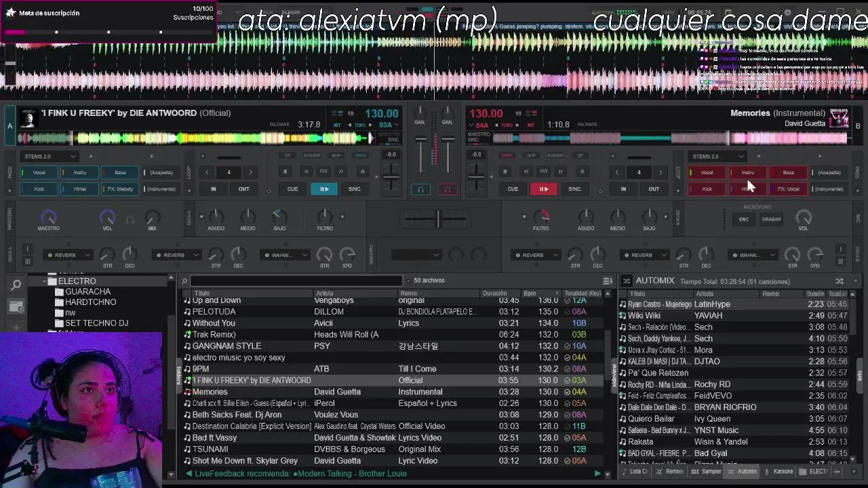Click automix shuffle icon beside AUTOMIX
Viewport: 868px width, 488px height.
626,281
